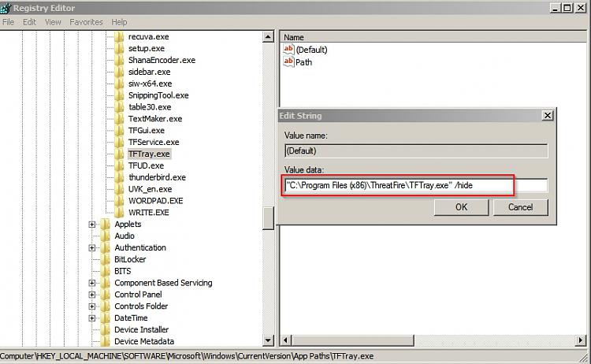Click the Name column header

[x=435, y=37]
